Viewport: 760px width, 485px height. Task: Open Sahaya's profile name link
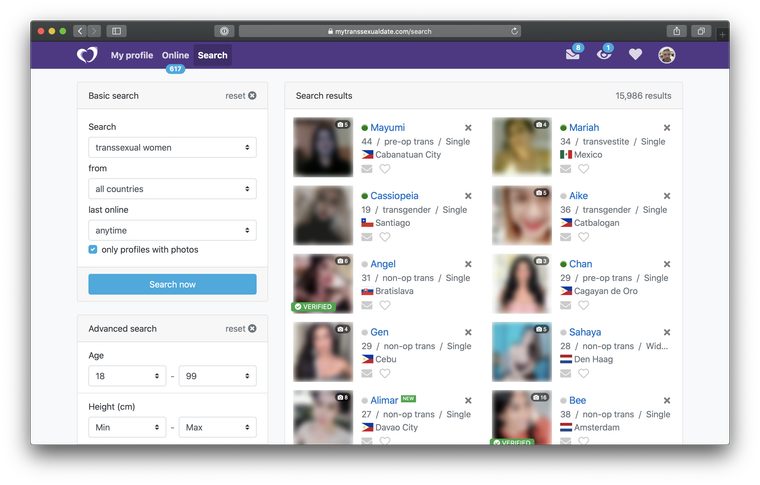coord(585,332)
